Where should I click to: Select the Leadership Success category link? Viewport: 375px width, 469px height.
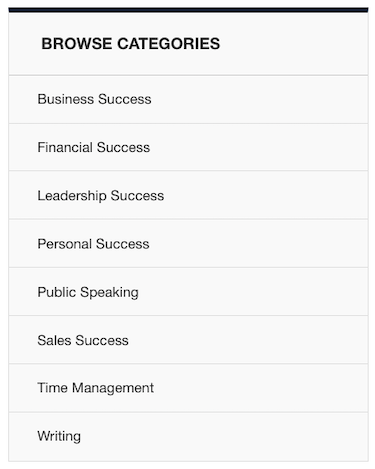pyautogui.click(x=101, y=196)
